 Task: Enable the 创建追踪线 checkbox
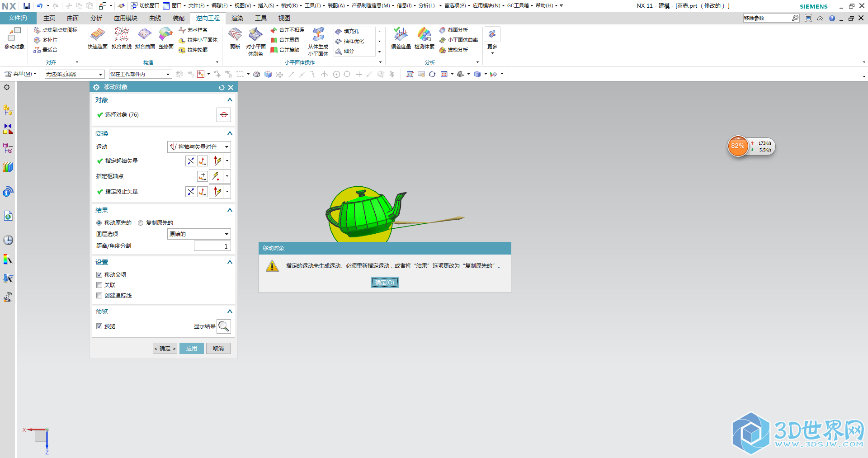(x=99, y=296)
